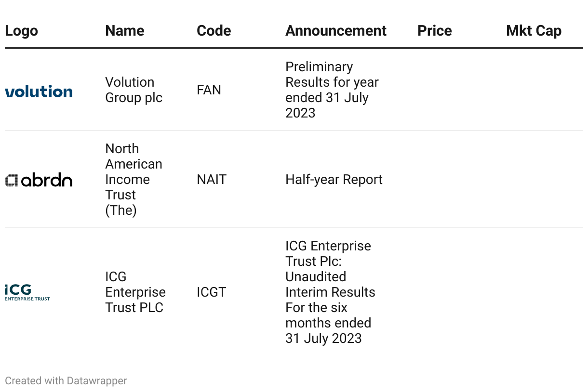Viewport: 588px width, 392px height.
Task: Open the Half-year Report announcement
Action: point(334,180)
